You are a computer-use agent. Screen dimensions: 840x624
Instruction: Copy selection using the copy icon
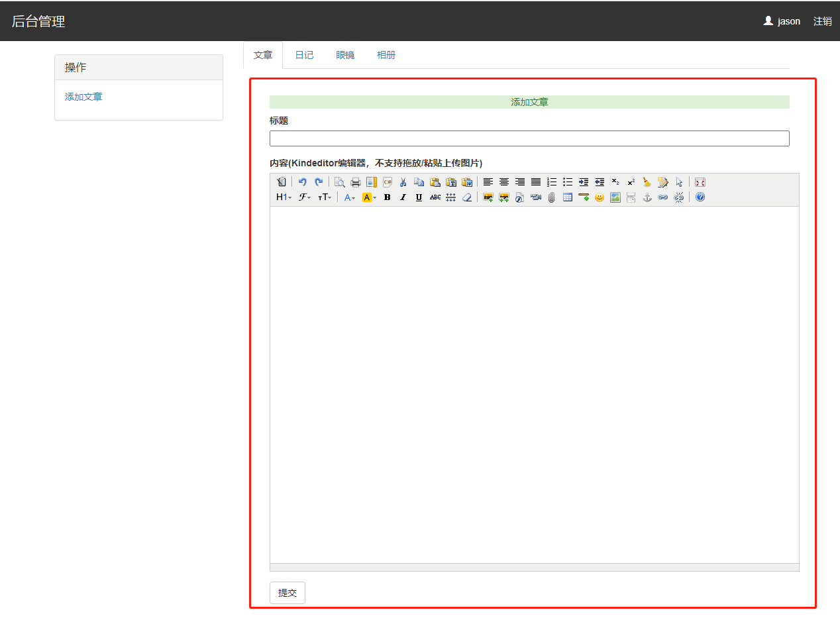[x=419, y=182]
